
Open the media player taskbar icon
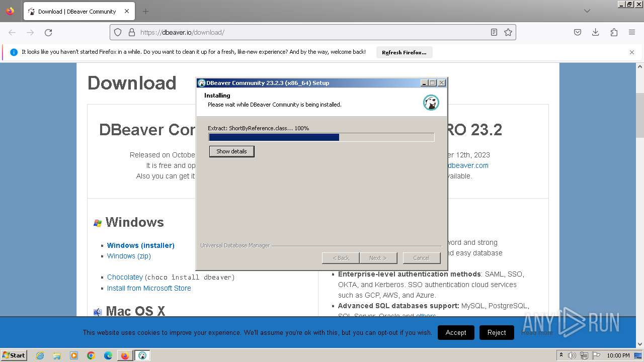point(74,355)
